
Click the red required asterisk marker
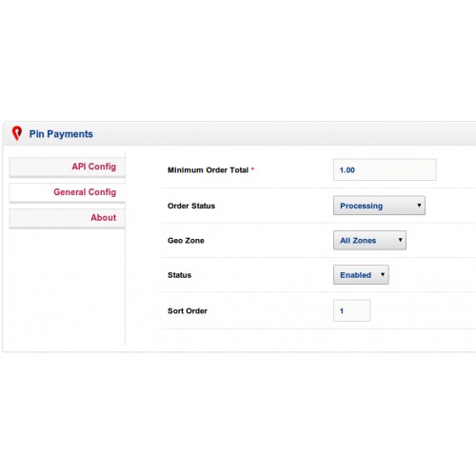tap(252, 169)
